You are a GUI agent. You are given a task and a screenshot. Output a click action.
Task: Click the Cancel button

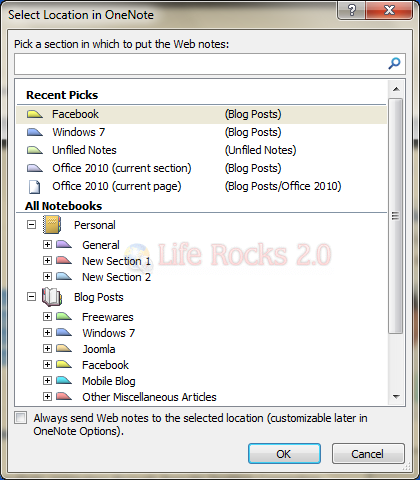click(368, 454)
